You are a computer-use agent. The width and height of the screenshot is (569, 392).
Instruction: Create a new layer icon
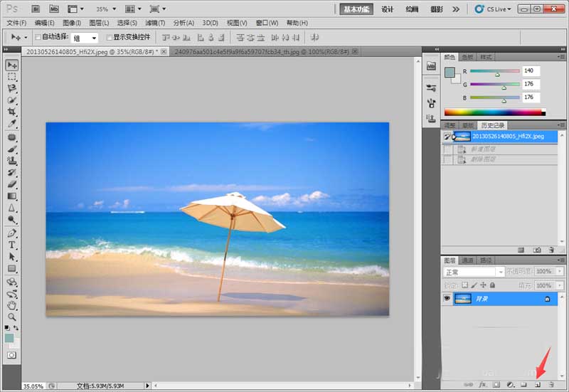538,384
